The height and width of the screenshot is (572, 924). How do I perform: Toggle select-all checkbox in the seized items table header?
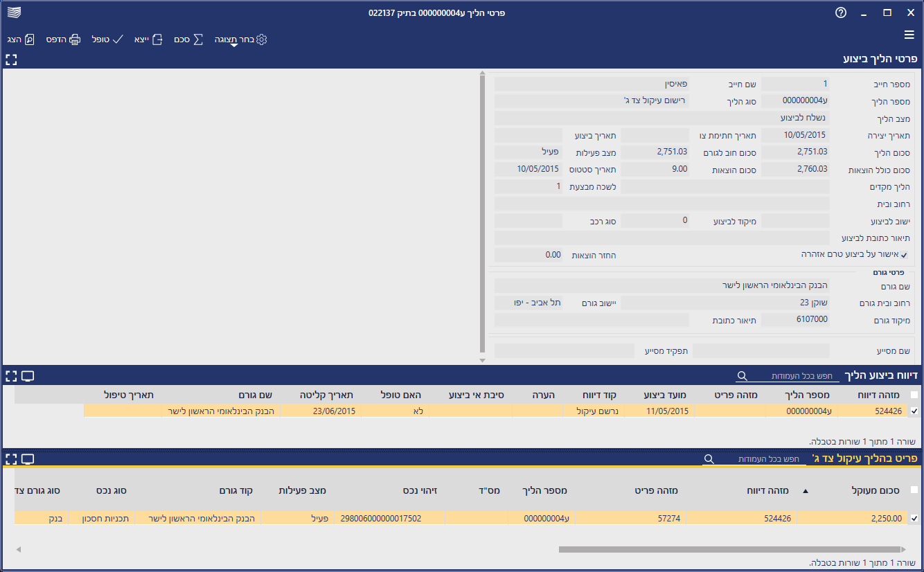914,490
